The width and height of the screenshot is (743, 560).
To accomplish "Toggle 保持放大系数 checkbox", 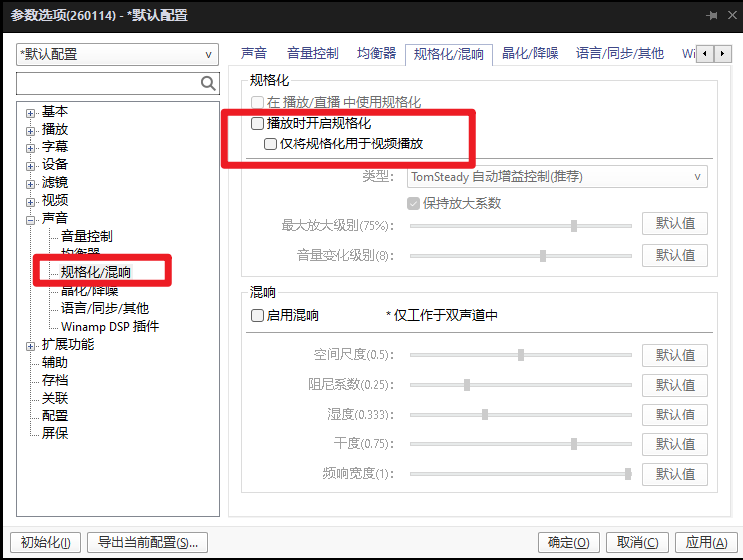I will click(413, 203).
